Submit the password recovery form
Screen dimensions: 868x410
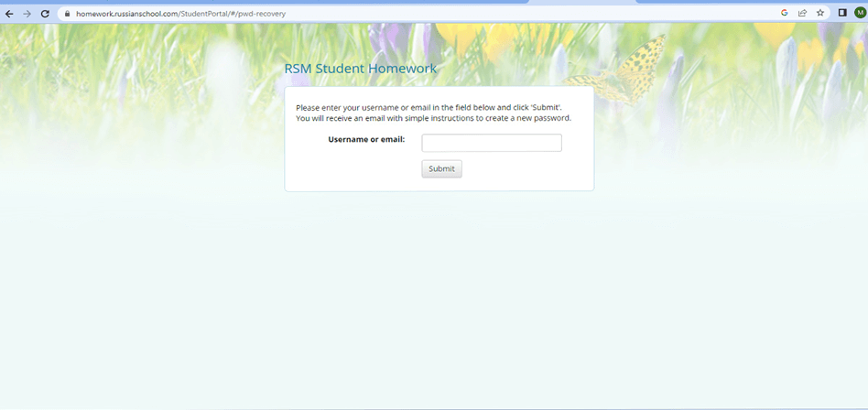pyautogui.click(x=441, y=168)
